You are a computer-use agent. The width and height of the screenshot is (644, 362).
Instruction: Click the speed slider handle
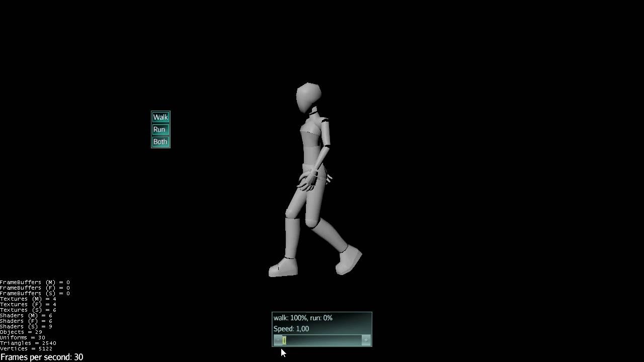tap(284, 340)
